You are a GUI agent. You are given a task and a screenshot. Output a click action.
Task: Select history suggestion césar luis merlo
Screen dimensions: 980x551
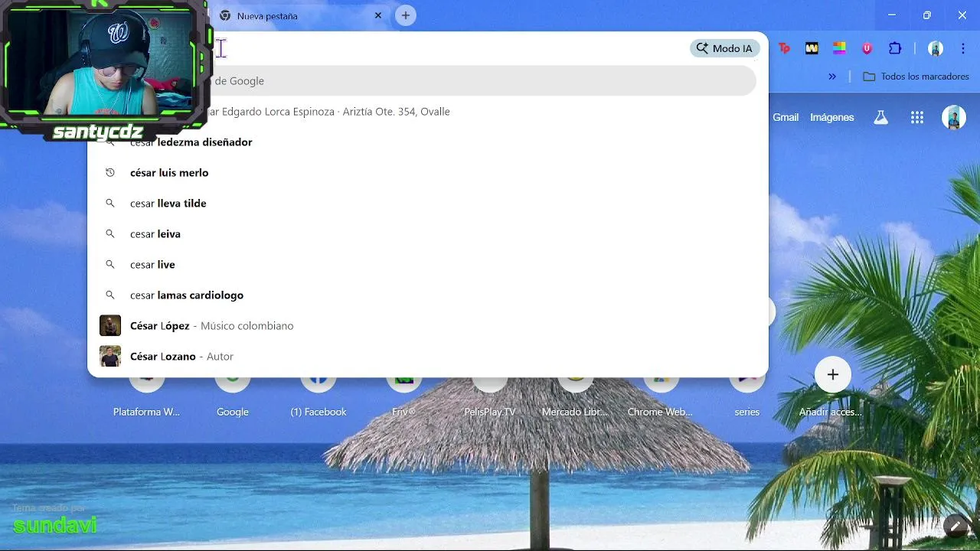pos(428,173)
